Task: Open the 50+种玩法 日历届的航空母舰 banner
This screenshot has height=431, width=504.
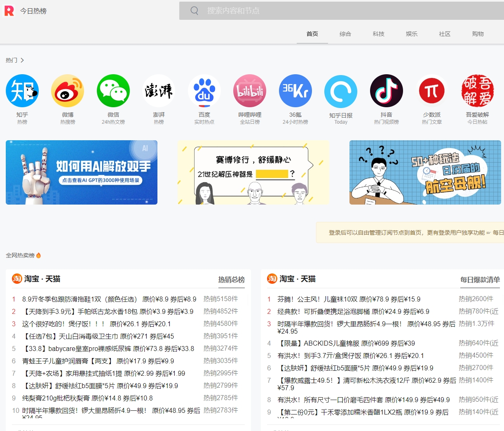Action: point(425,172)
